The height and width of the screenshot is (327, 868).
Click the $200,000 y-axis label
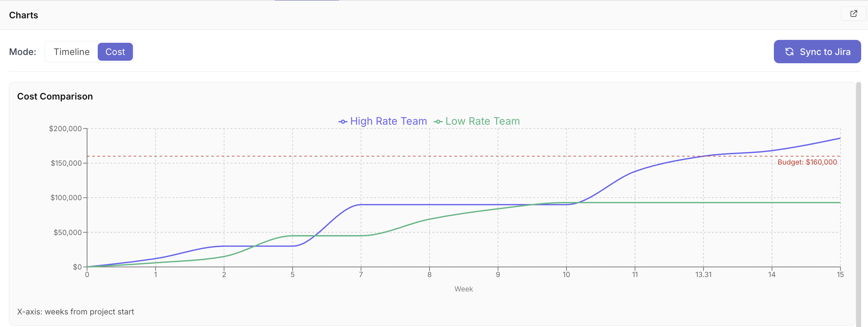65,129
